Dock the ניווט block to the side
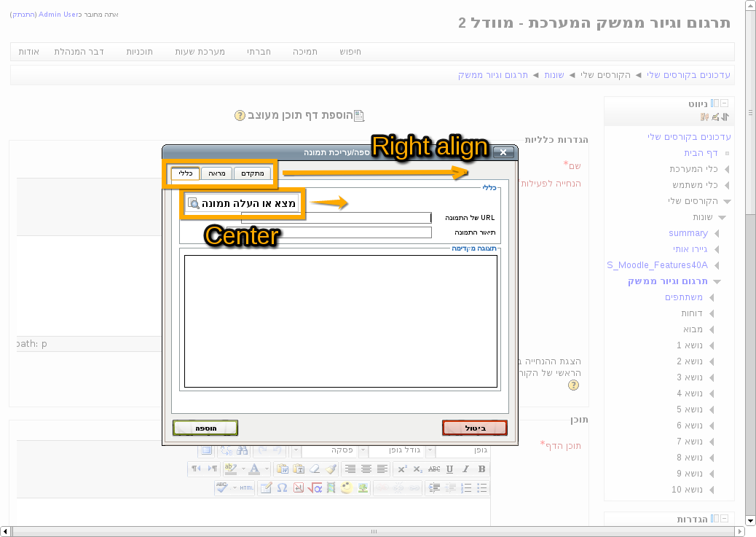756x537 pixels. coord(715,103)
